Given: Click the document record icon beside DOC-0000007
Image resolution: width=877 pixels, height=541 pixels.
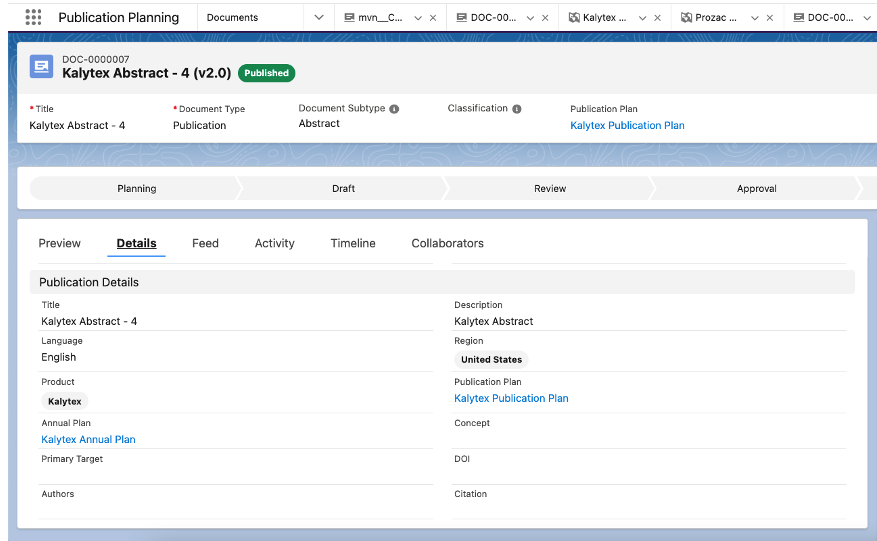Looking at the screenshot, I should [x=42, y=67].
